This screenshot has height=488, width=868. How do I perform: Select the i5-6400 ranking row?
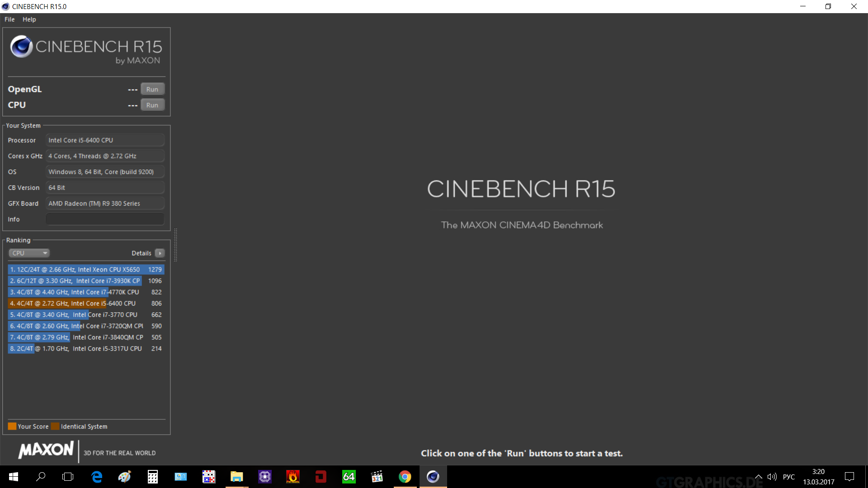coord(86,303)
